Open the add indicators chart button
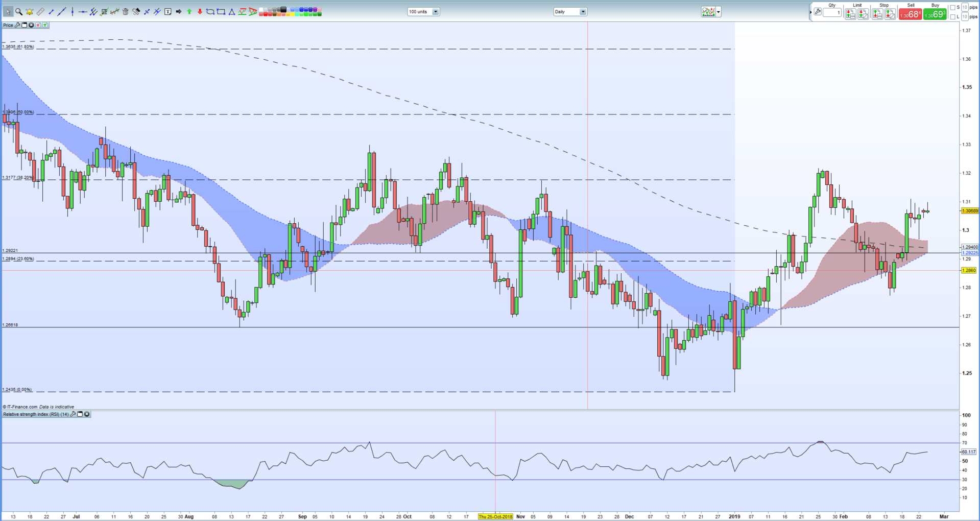Image resolution: width=980 pixels, height=521 pixels. [x=708, y=12]
